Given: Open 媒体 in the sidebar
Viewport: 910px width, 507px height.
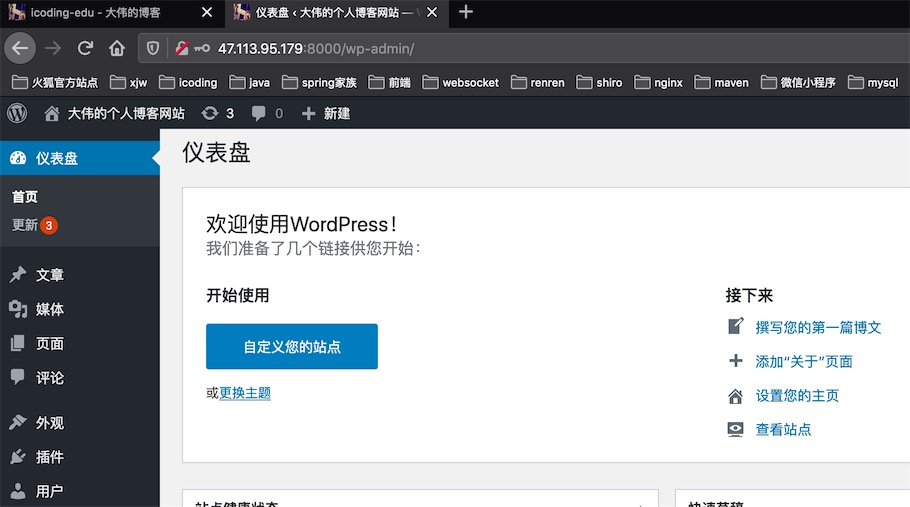Looking at the screenshot, I should pyautogui.click(x=50, y=309).
